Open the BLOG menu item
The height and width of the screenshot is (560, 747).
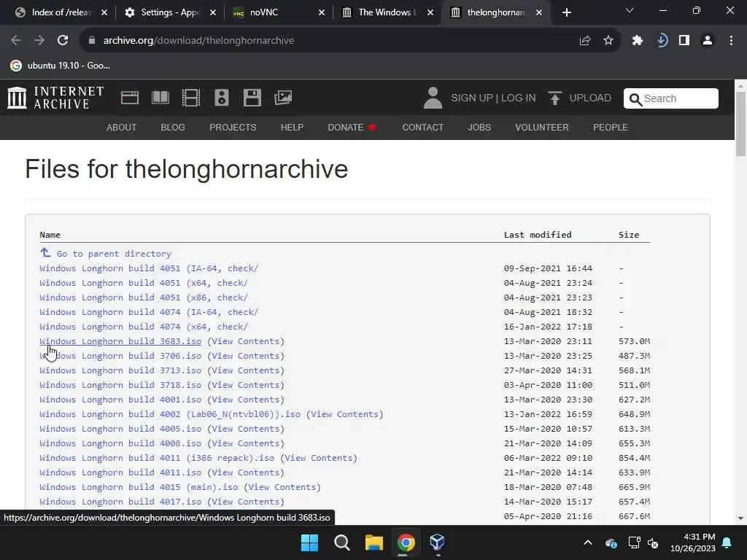pyautogui.click(x=173, y=128)
